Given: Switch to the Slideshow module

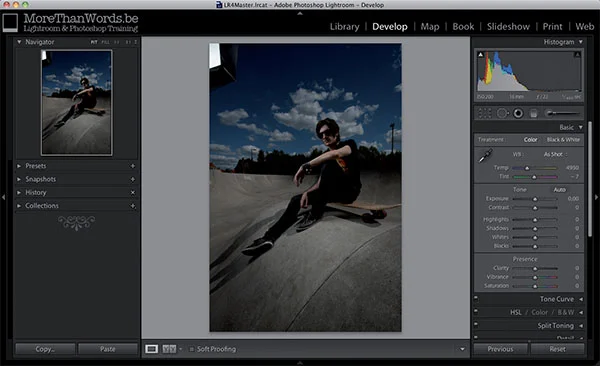Looking at the screenshot, I should coord(508,26).
